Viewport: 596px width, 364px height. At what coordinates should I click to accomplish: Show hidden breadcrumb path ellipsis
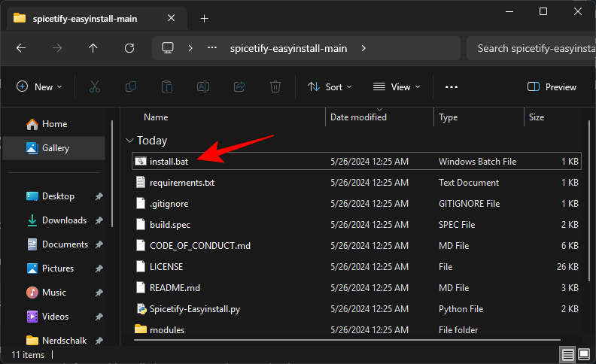pos(212,48)
